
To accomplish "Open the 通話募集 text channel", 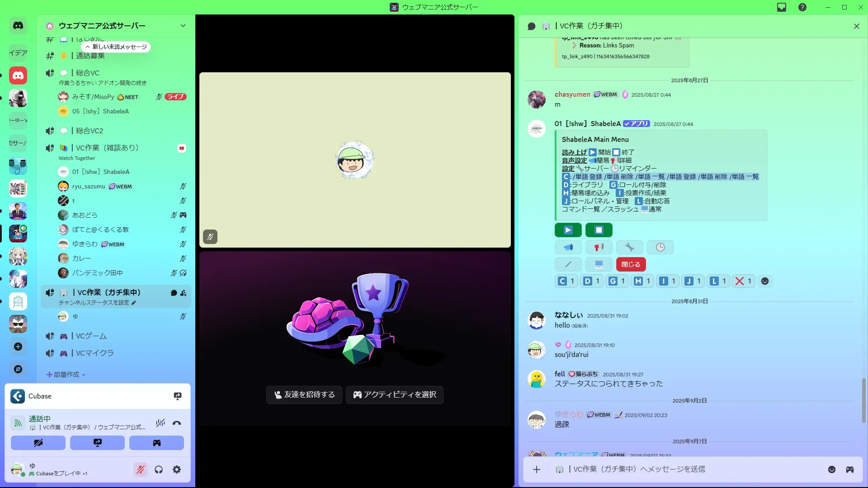I will pyautogui.click(x=90, y=56).
